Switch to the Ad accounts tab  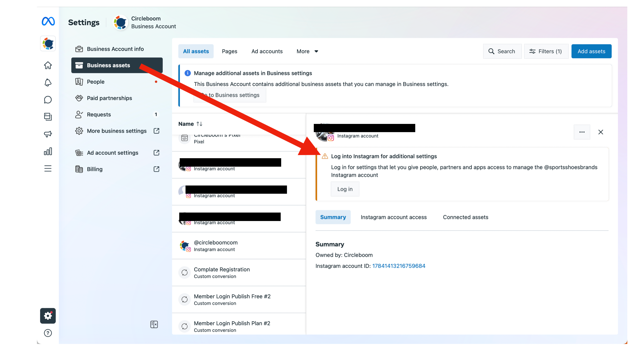point(267,51)
